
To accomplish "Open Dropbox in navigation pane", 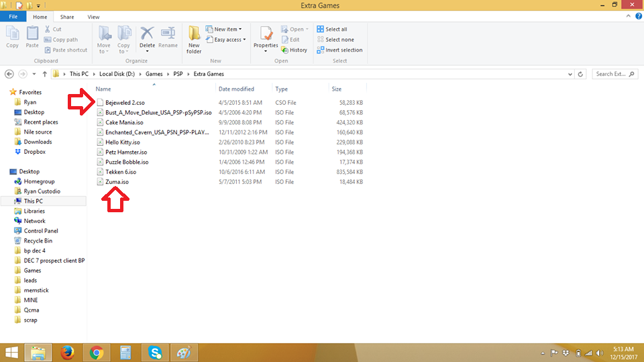I will pyautogui.click(x=34, y=151).
